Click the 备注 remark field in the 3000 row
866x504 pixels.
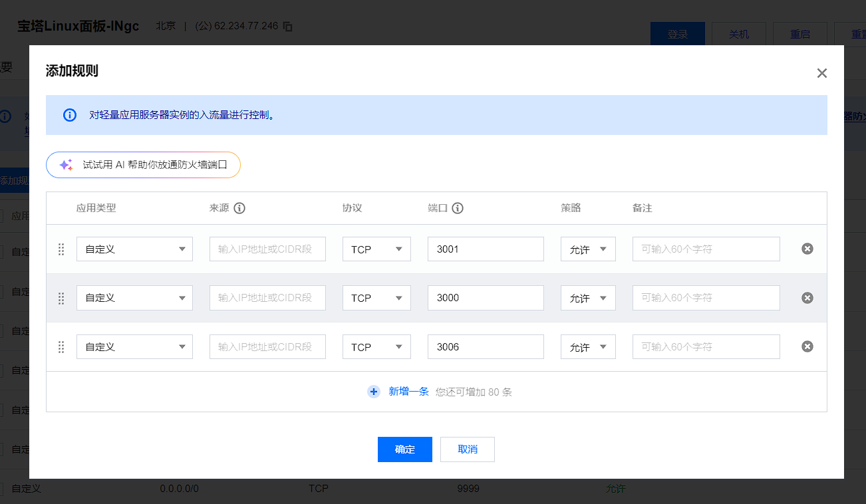click(706, 298)
